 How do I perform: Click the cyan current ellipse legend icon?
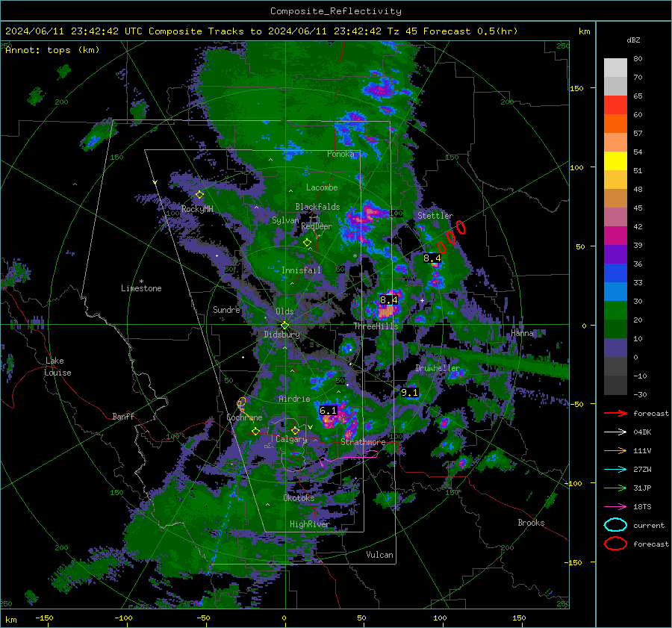click(x=615, y=525)
